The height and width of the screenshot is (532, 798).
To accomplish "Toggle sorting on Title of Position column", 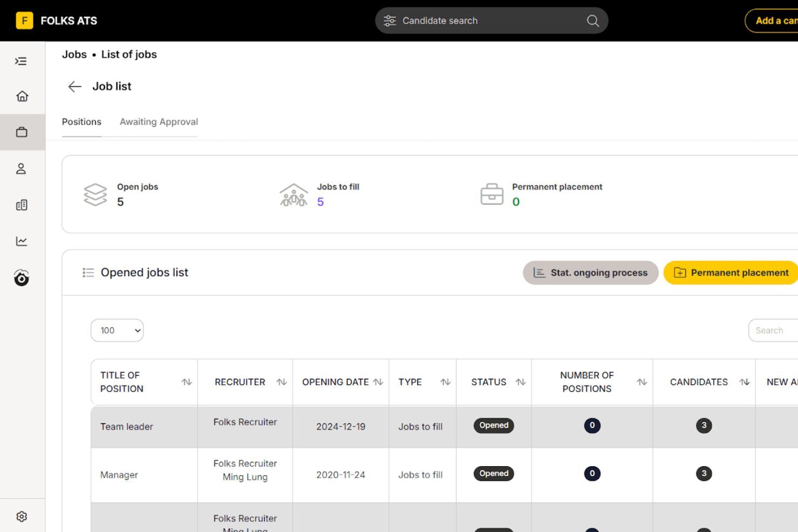I will [x=187, y=382].
